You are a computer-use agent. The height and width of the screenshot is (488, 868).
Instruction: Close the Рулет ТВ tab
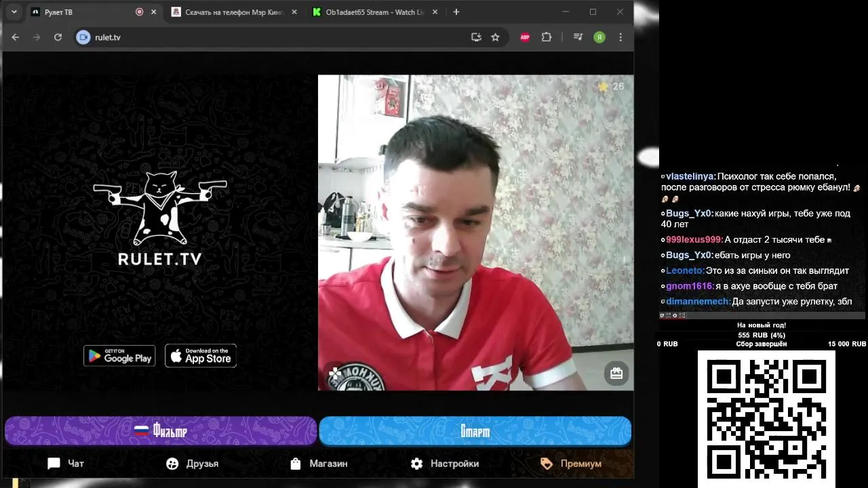154,12
